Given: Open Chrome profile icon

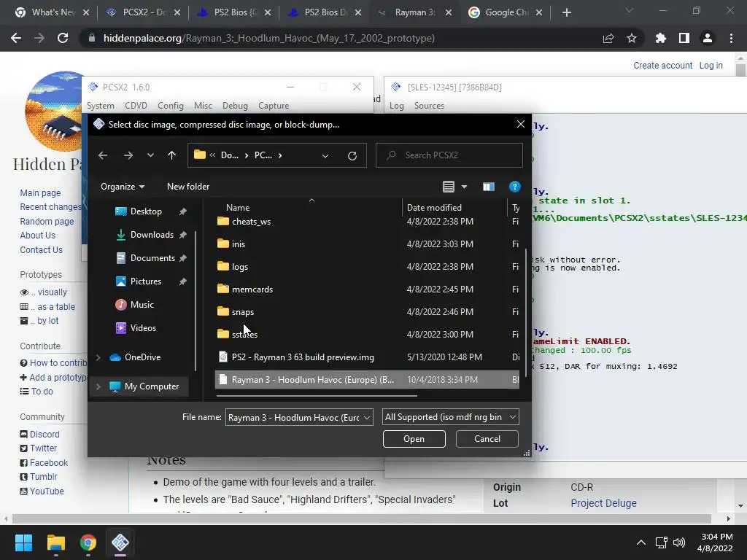Looking at the screenshot, I should 708,38.
